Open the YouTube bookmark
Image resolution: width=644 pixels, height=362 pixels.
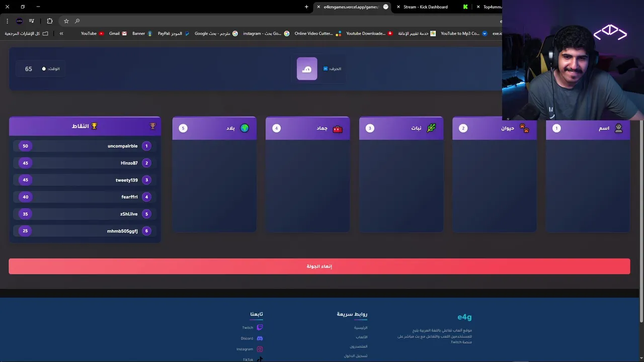tap(93, 34)
